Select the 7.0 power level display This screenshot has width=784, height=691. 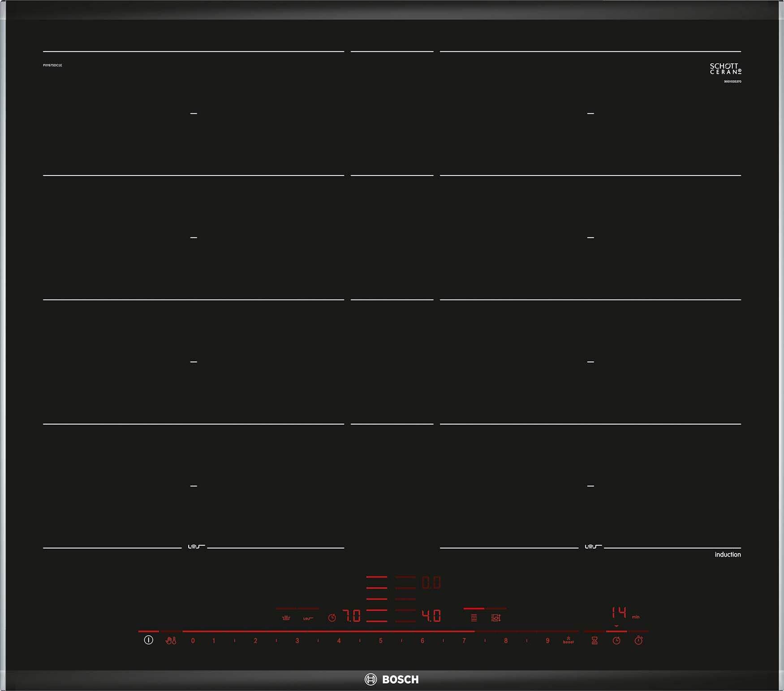pos(352,616)
